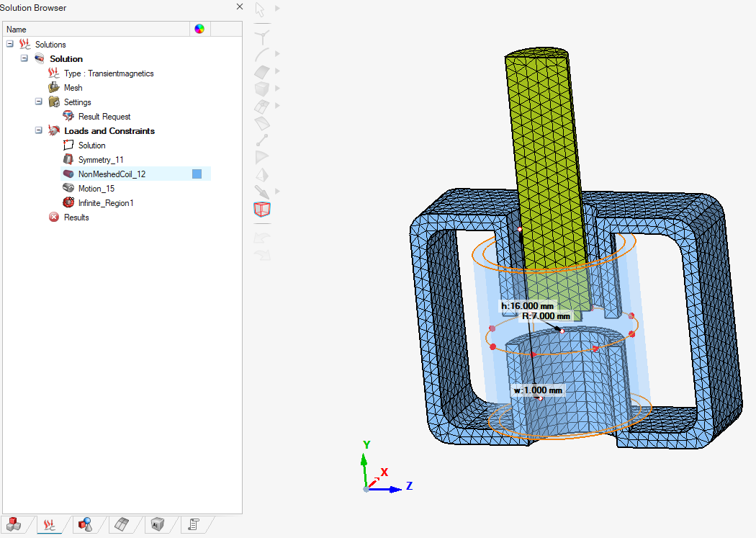
Task: Click the curved arc tool icon
Action: (262, 55)
